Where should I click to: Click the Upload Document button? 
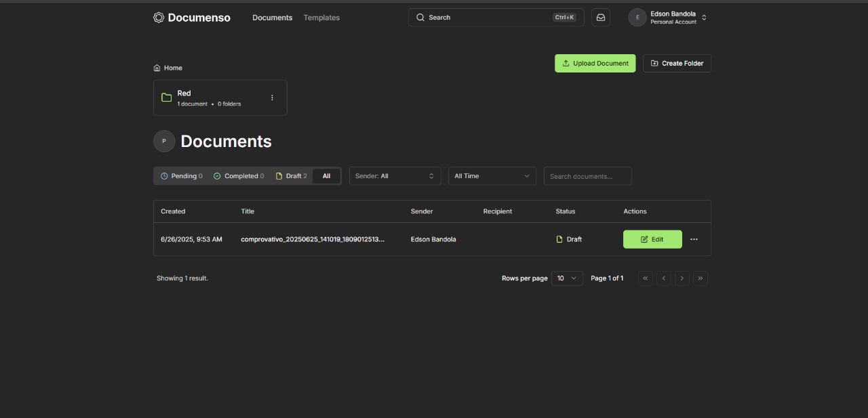pyautogui.click(x=595, y=64)
